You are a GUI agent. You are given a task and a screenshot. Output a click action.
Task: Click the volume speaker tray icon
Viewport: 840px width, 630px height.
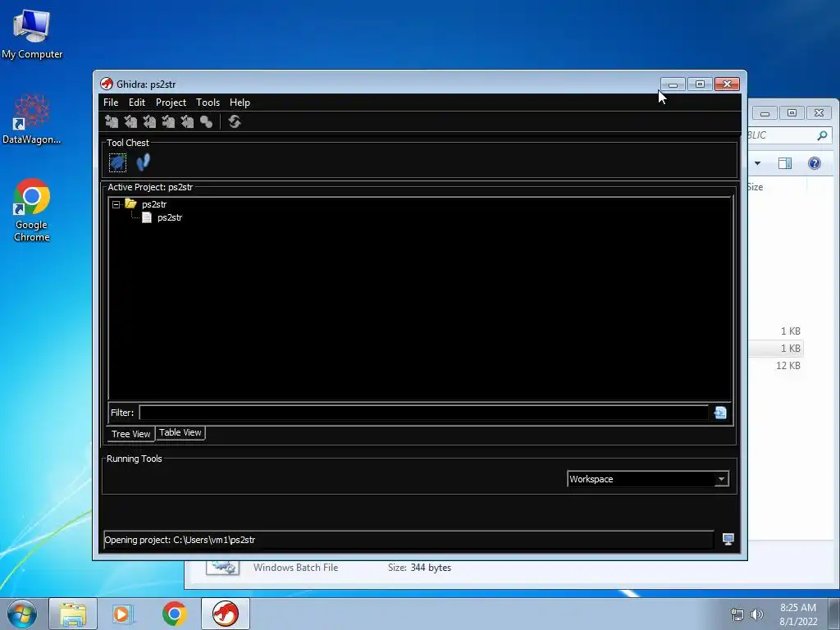click(x=756, y=614)
